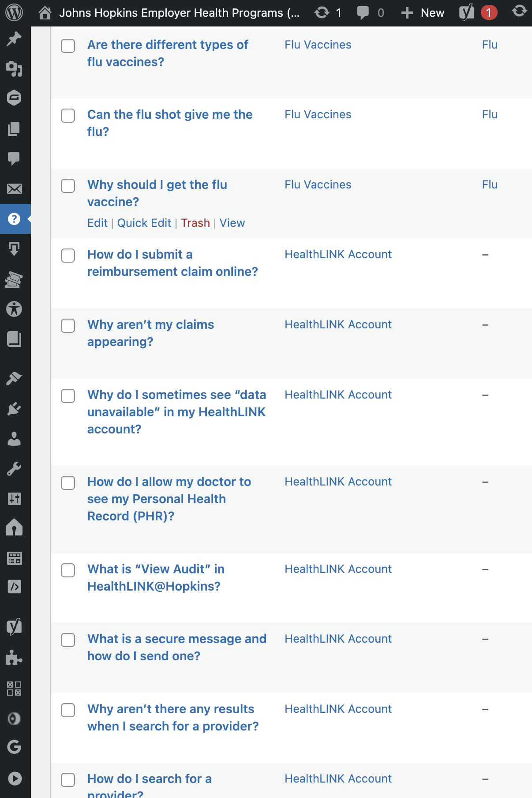The image size is (532, 798).
Task: Open Plugins icon in sidebar
Action: [x=14, y=409]
